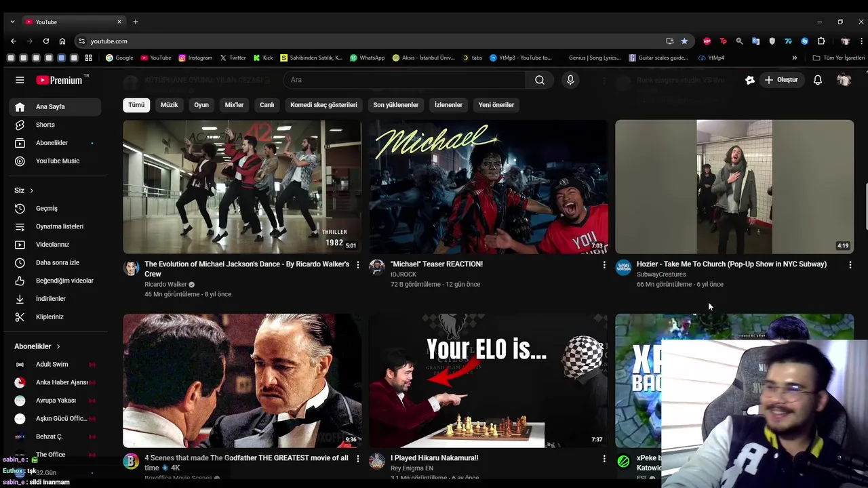Open the Shazam extension icon
Viewport: 868px width, 488px height.
[x=804, y=41]
